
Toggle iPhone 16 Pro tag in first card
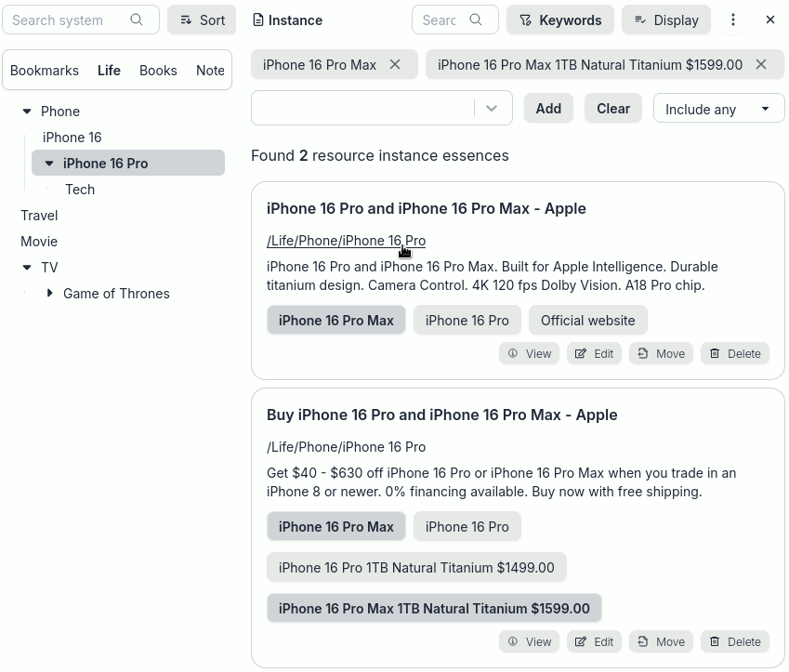pos(467,320)
